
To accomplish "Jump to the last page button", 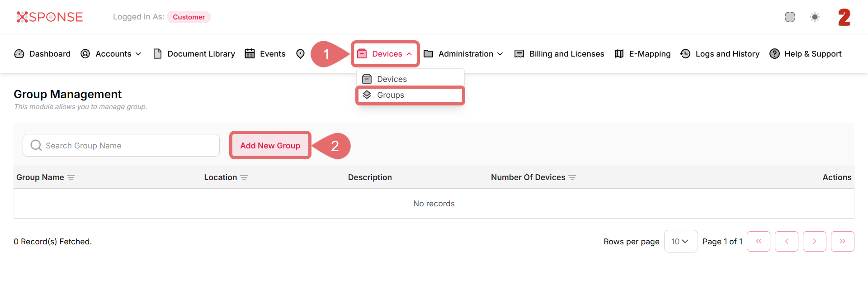I will [x=842, y=241].
